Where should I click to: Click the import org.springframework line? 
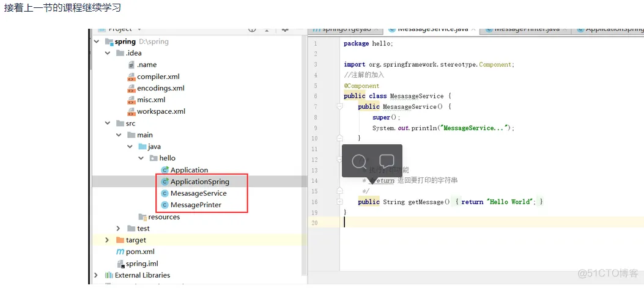point(429,64)
